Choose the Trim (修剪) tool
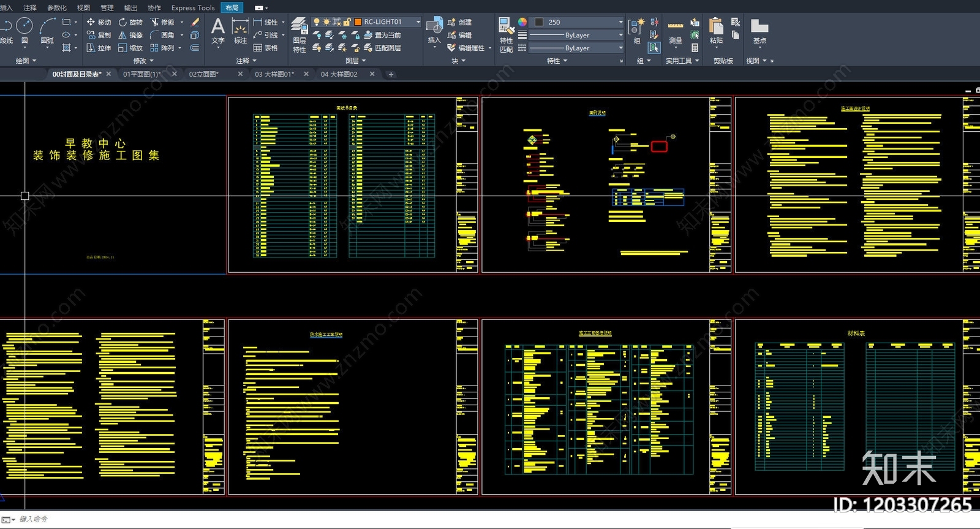980x529 pixels. tap(163, 22)
